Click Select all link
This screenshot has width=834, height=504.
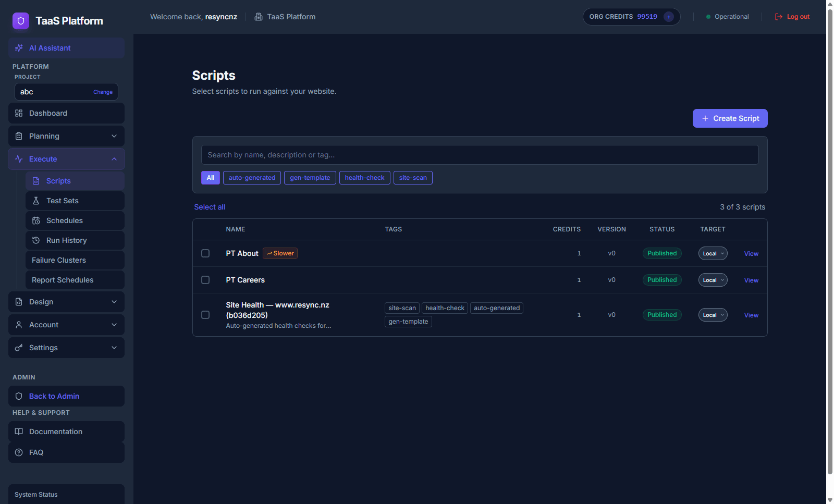click(x=210, y=207)
